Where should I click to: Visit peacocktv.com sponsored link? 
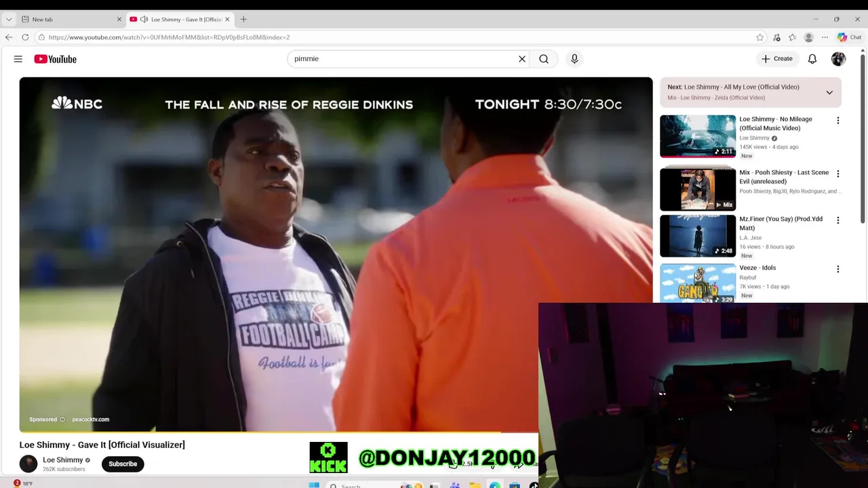pyautogui.click(x=90, y=420)
